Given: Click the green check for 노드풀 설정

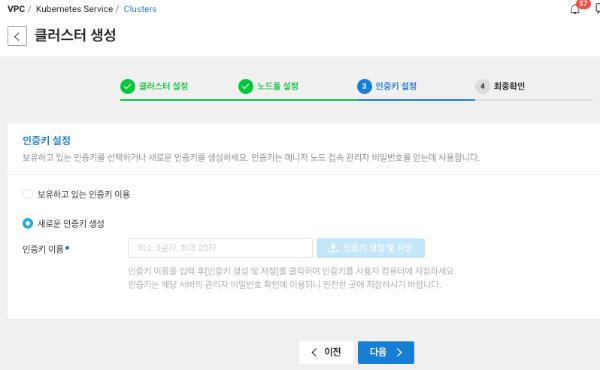Looking at the screenshot, I should (x=246, y=86).
